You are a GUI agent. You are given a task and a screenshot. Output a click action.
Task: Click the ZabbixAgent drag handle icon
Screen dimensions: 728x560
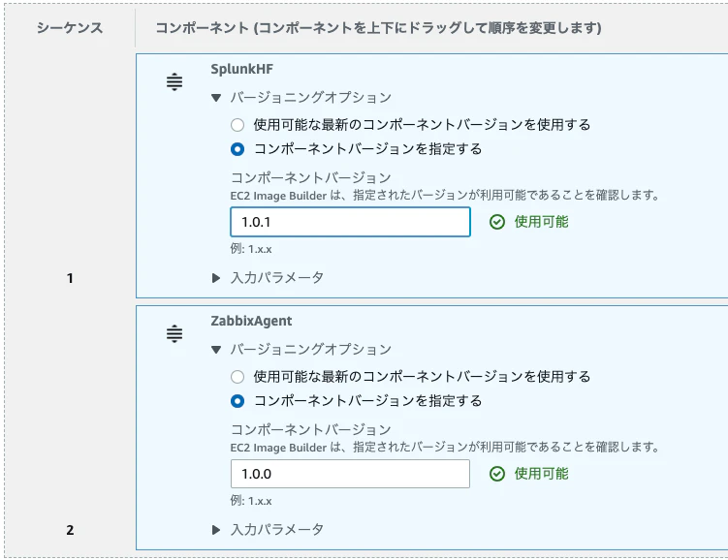click(174, 334)
